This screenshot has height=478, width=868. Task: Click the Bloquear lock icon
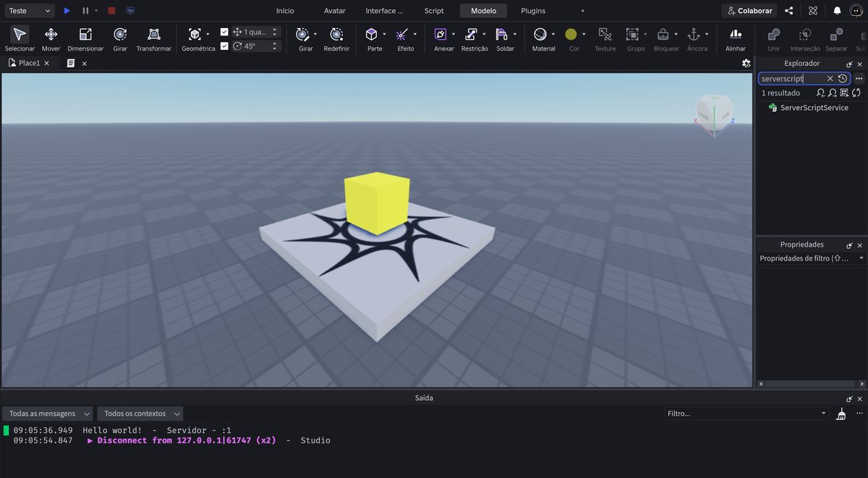(x=663, y=34)
